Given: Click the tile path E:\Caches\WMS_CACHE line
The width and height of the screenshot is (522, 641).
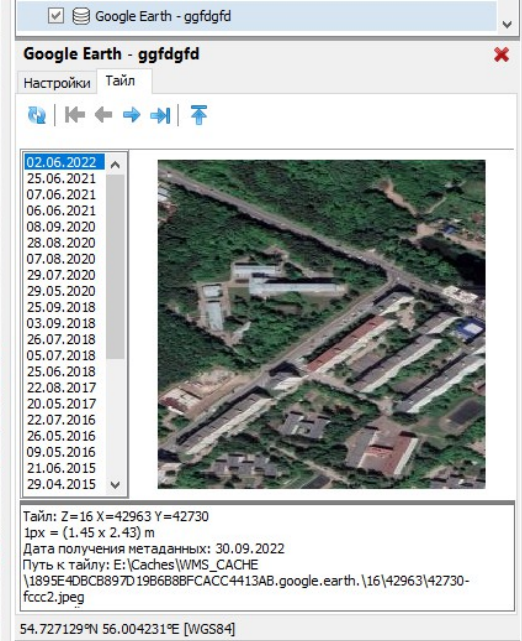Looking at the screenshot, I should (x=141, y=565).
